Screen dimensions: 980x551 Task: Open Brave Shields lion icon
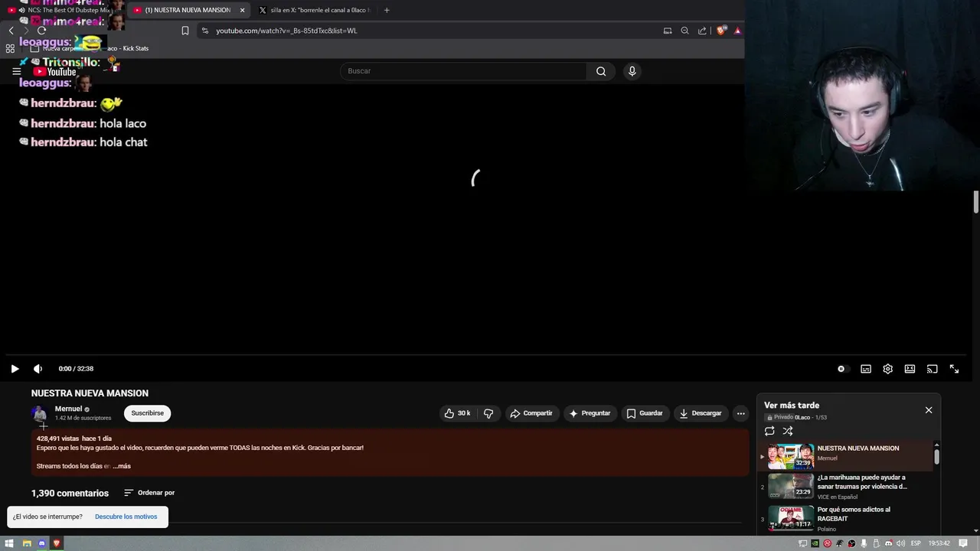pyautogui.click(x=721, y=31)
